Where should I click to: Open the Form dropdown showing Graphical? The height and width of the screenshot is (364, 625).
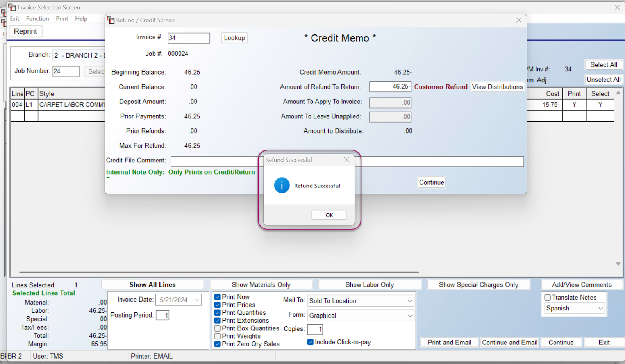[x=409, y=315]
